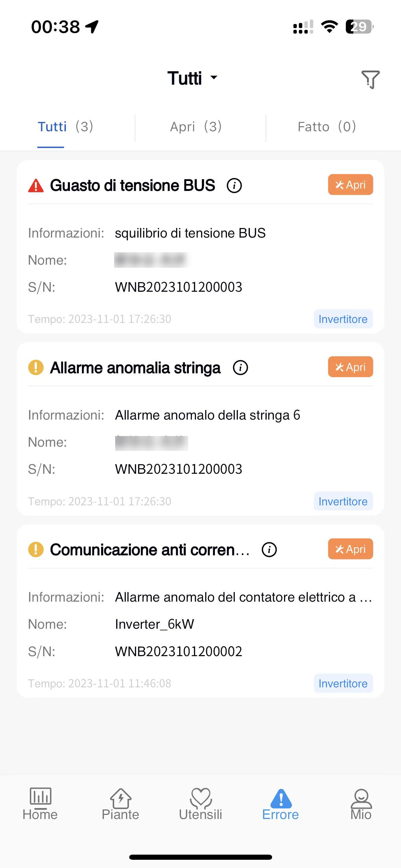Image resolution: width=401 pixels, height=868 pixels.
Task: Tap Invertitore tag on BUS fault card
Action: (x=343, y=319)
